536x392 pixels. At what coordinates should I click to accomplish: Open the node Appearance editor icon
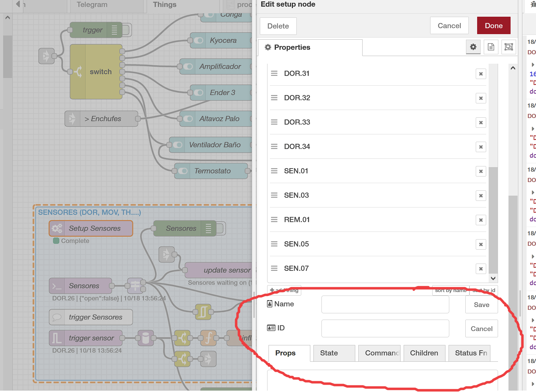(508, 47)
